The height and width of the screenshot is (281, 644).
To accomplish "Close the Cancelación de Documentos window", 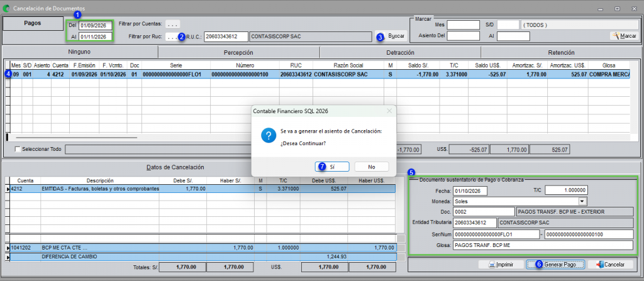I will click(633, 8).
